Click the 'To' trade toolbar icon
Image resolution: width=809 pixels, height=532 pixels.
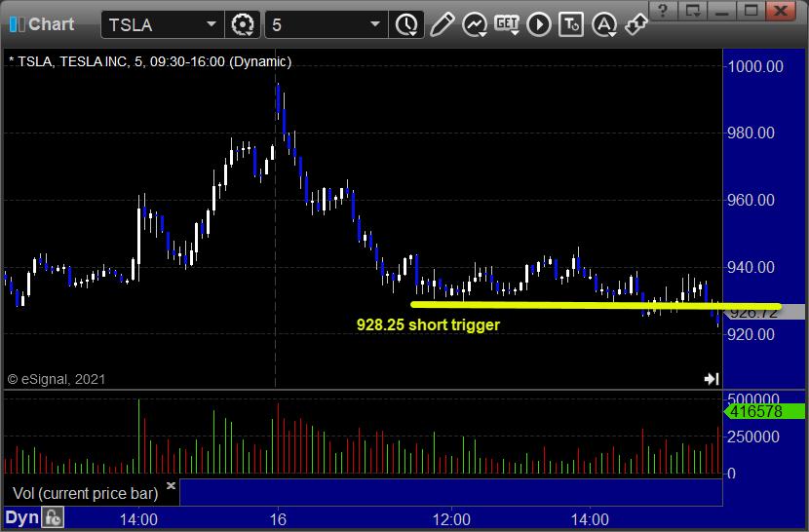pos(571,24)
